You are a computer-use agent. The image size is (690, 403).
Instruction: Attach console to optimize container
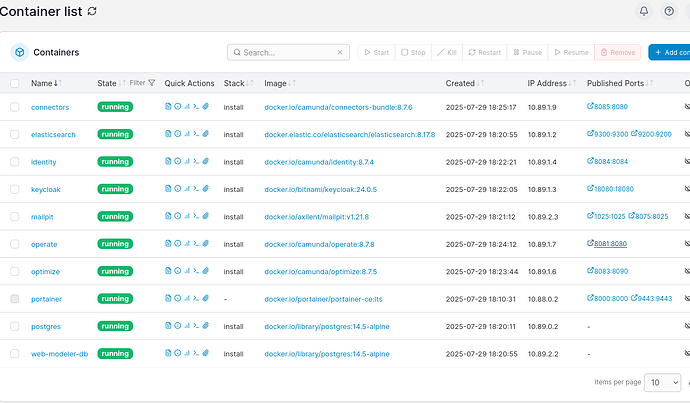206,271
